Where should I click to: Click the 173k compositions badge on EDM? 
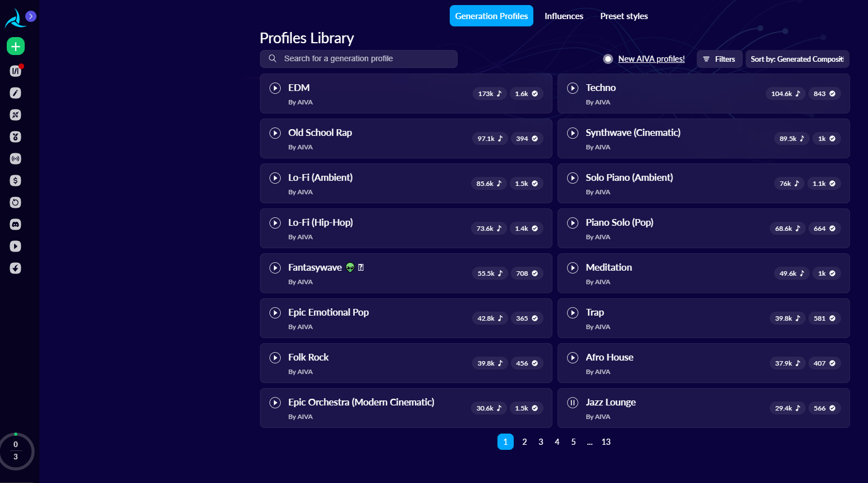pos(490,94)
